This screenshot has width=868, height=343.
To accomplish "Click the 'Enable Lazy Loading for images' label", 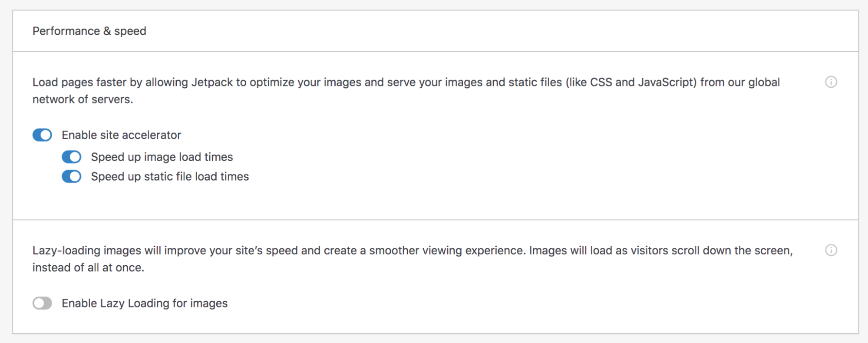I will (x=144, y=303).
